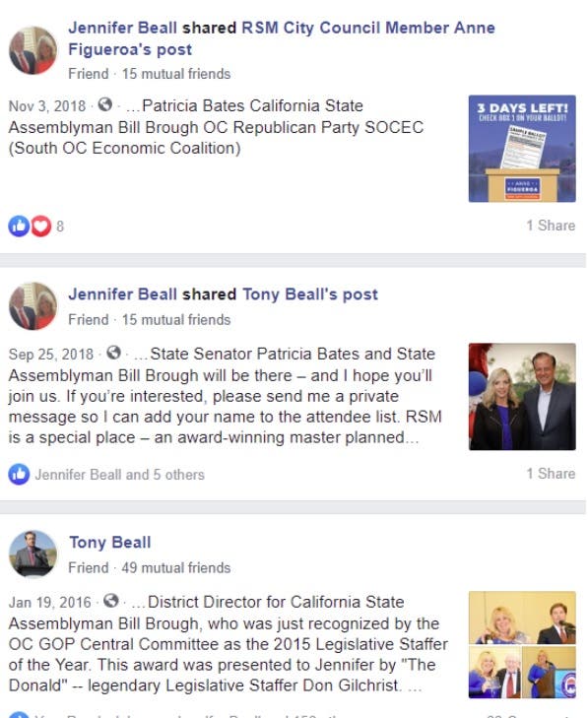This screenshot has width=588, height=718.
Task: Click '1 Share' on the Nov 3 post
Action: click(x=551, y=226)
